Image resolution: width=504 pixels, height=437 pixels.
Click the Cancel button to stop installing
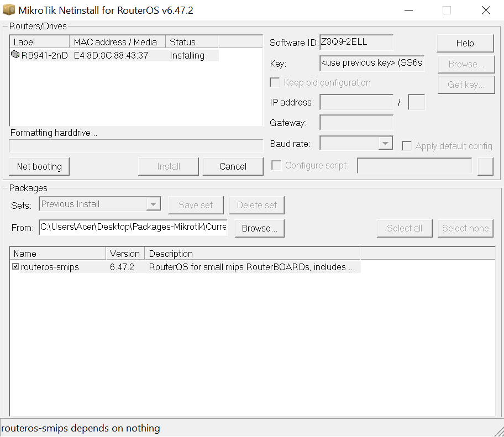click(233, 166)
